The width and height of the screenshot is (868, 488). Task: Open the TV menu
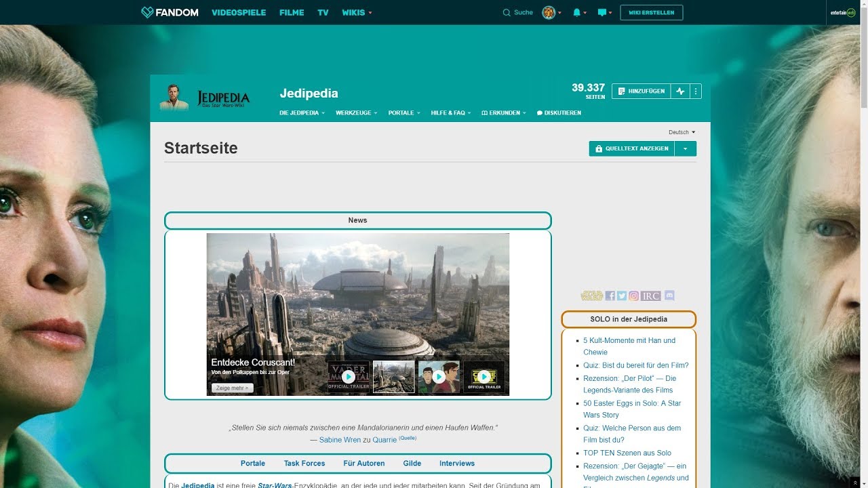(323, 12)
